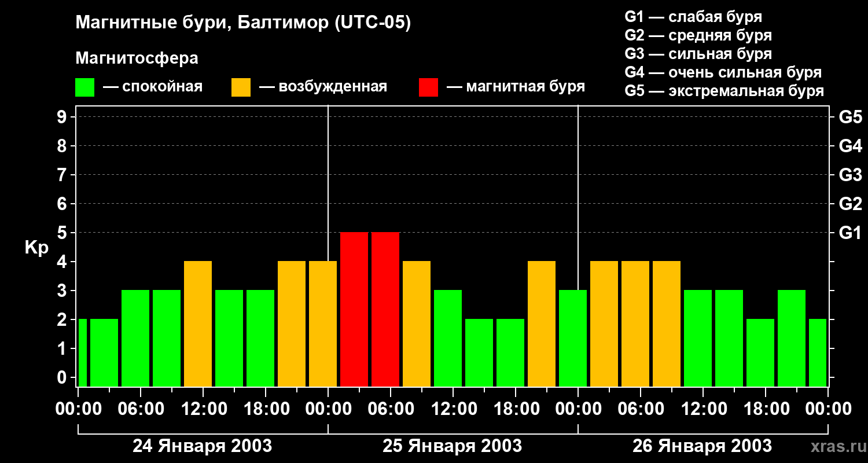This screenshot has width=868, height=463.
Task: Click the 'G5 — экстремальная буря' legend entry
Action: pos(724,91)
